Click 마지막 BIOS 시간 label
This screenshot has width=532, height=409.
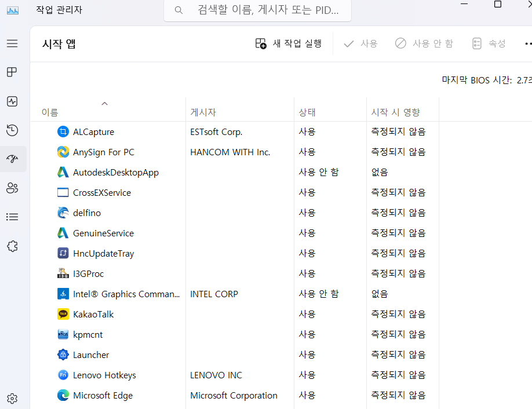click(477, 80)
